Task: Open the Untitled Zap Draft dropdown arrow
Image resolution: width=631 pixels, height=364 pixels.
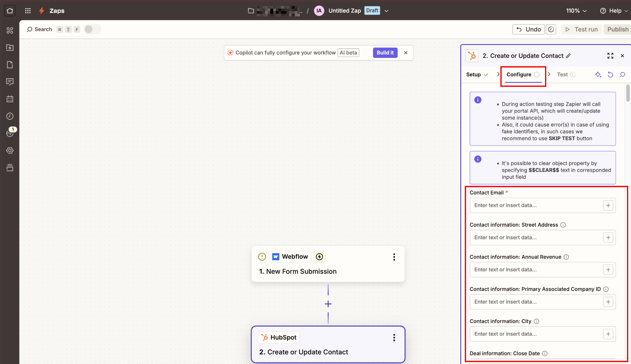Action: click(386, 11)
